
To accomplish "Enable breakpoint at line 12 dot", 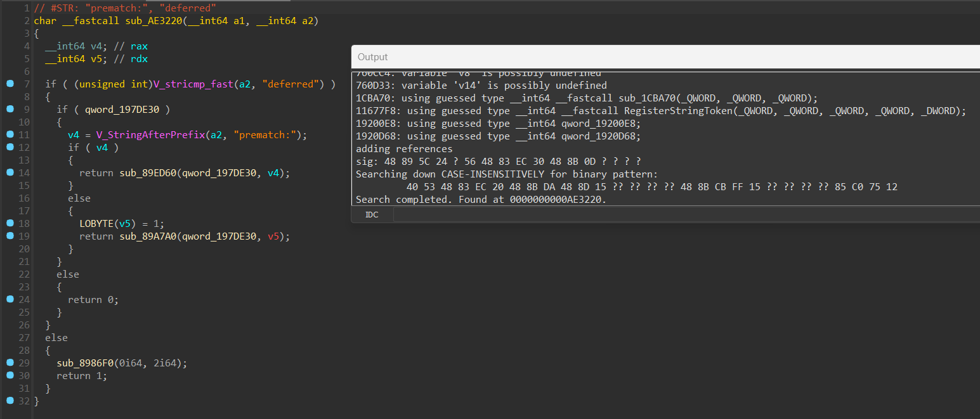I will [x=10, y=147].
